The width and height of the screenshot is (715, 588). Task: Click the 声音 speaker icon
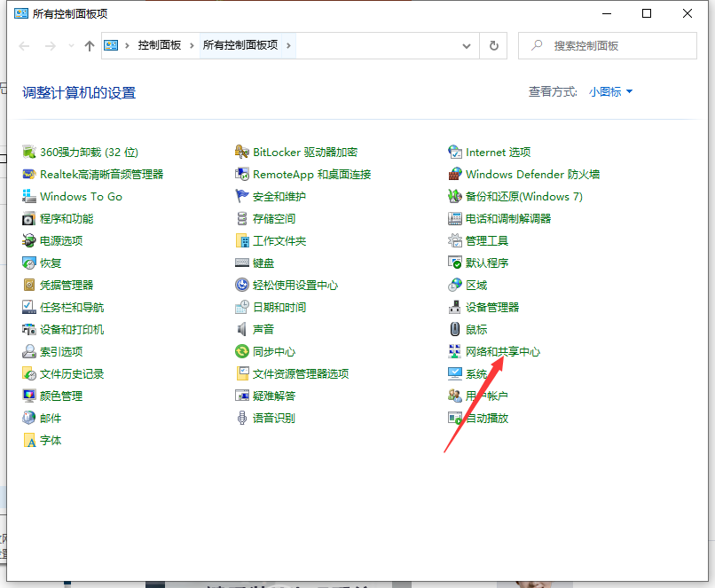[242, 330]
